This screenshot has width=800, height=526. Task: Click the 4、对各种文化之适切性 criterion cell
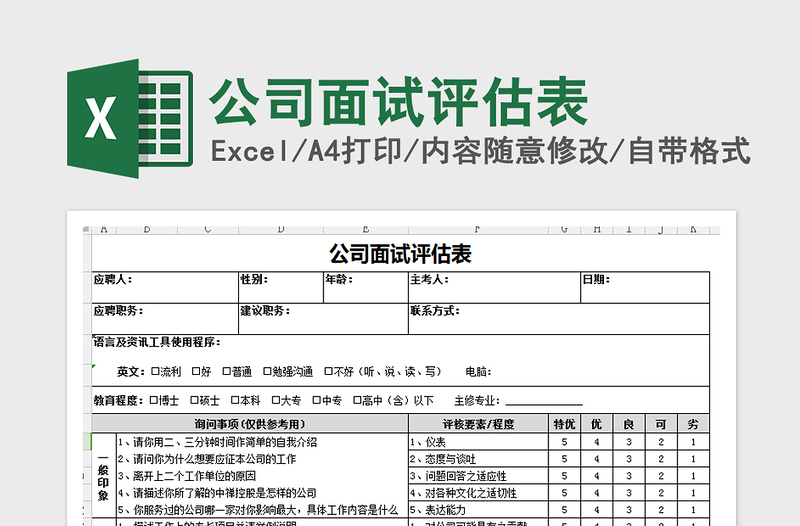click(479, 493)
